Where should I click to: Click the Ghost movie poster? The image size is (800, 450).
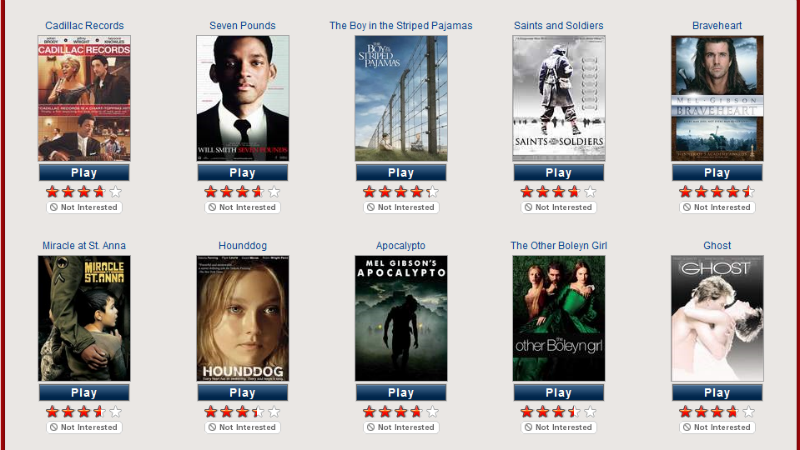tap(717, 318)
